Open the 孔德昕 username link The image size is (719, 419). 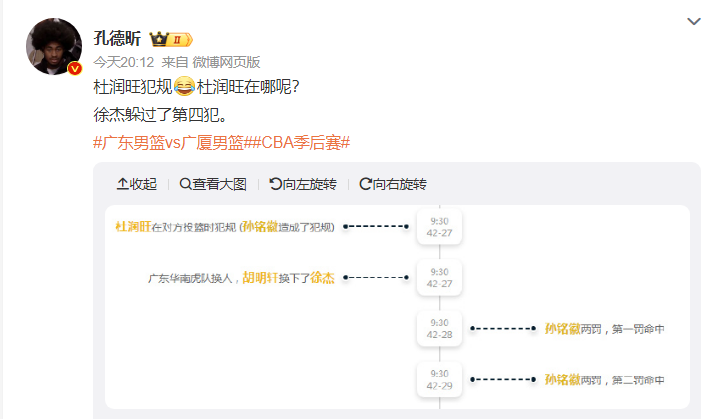(x=117, y=39)
